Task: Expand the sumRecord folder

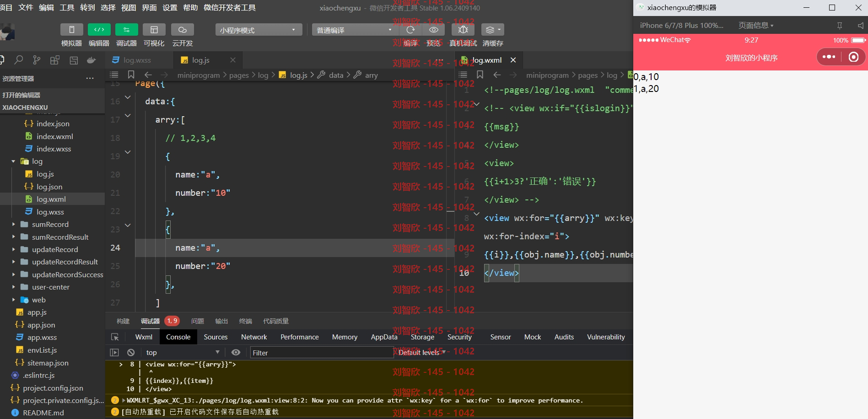Action: click(13, 224)
